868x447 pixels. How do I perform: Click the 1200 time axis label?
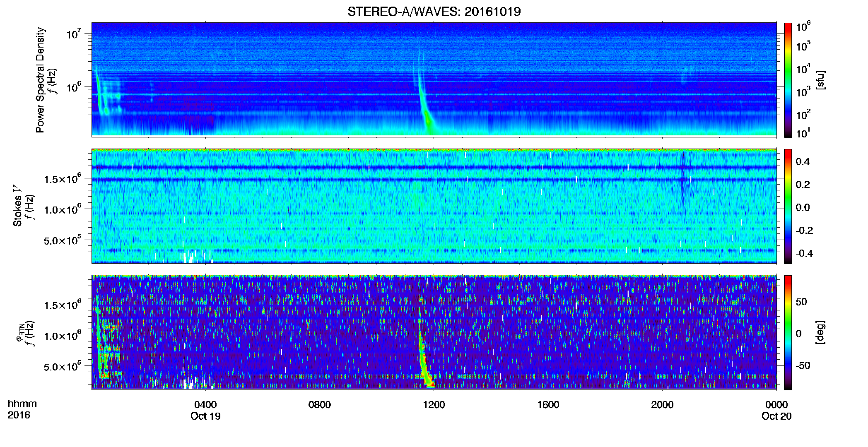434,404
